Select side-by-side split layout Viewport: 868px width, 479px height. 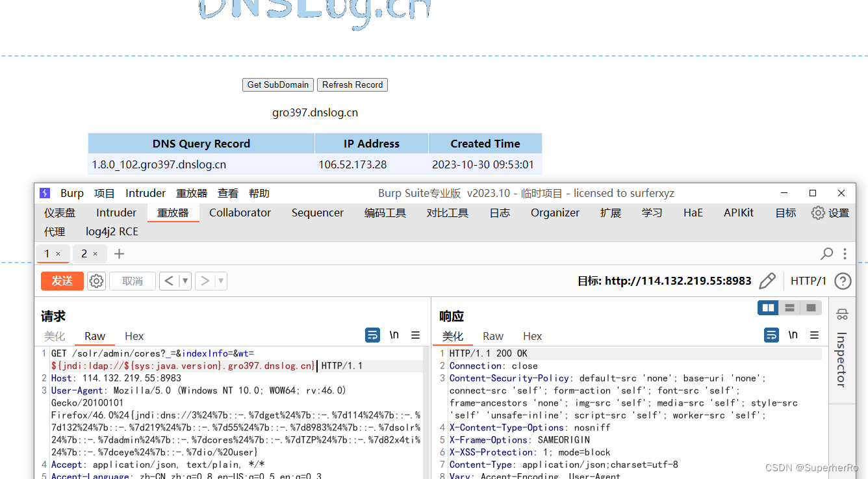(x=768, y=307)
